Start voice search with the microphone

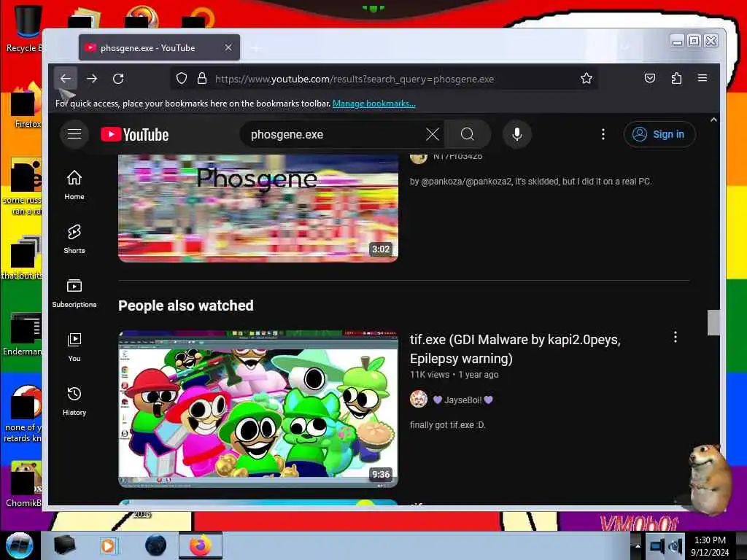coord(517,134)
